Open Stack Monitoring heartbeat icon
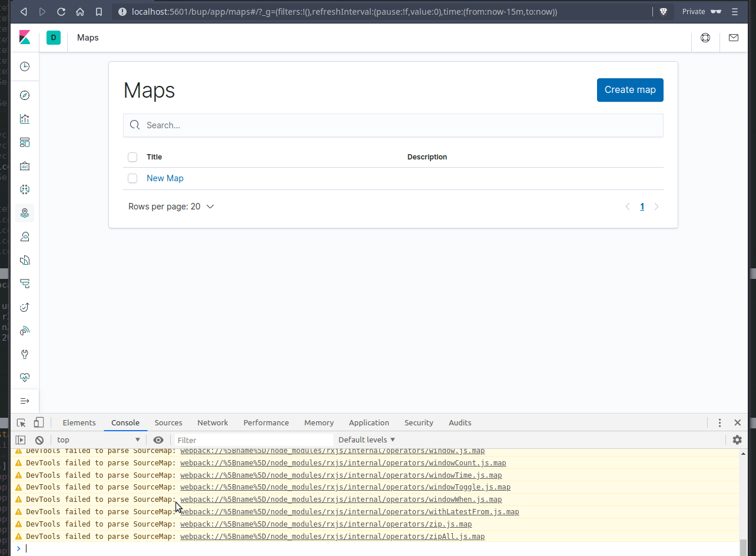The width and height of the screenshot is (756, 556). 25,378
